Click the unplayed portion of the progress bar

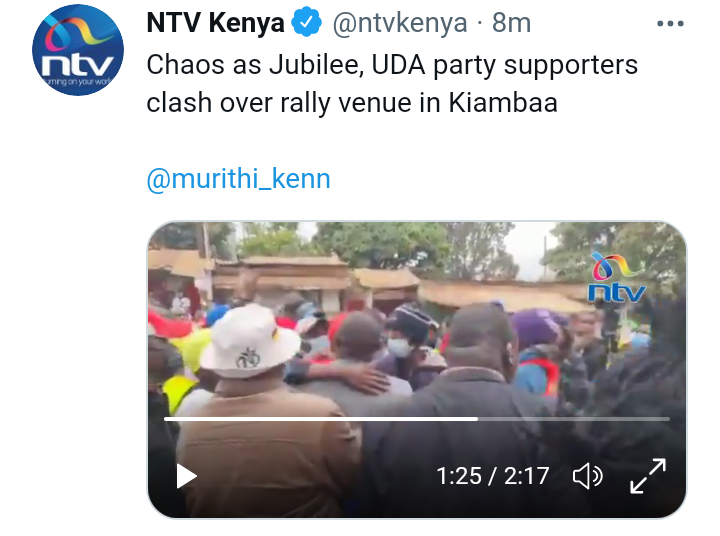[x=574, y=419]
